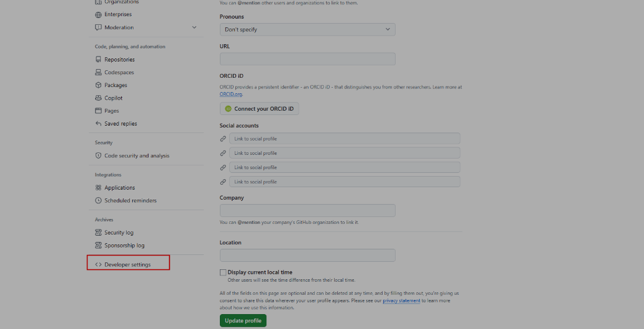Viewport: 644px width, 329px height.
Task: Focus the URL input field
Action: click(307, 59)
